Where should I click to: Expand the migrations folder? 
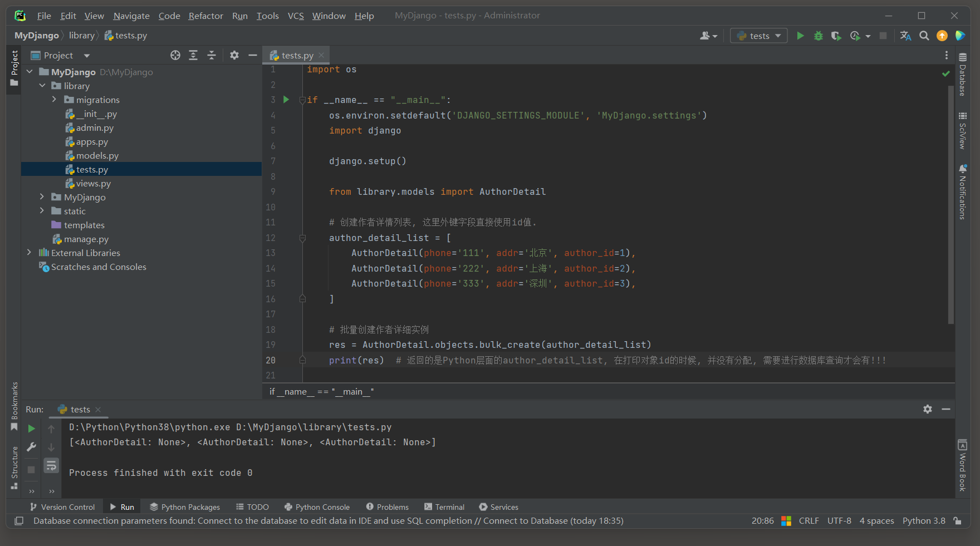54,100
